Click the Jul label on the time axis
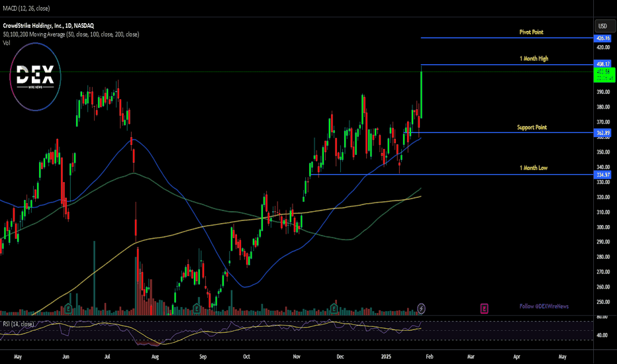Screen dimensions: 617x364 (x=107, y=357)
